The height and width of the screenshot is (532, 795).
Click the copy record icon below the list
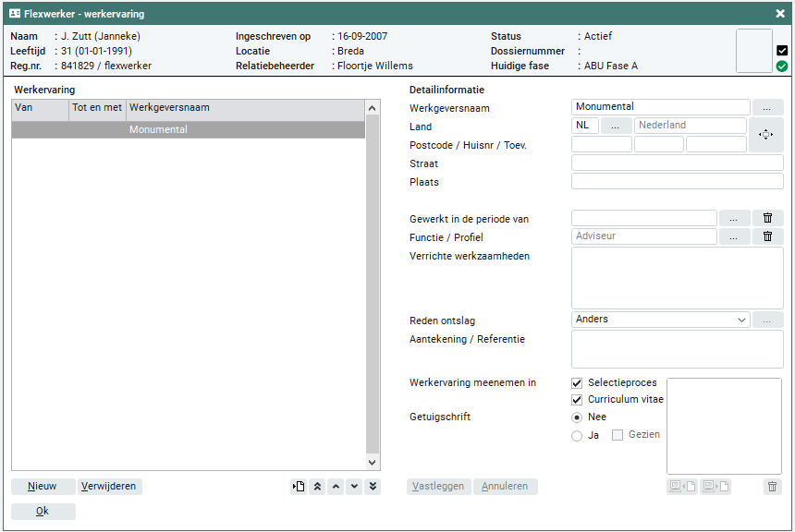click(x=299, y=487)
